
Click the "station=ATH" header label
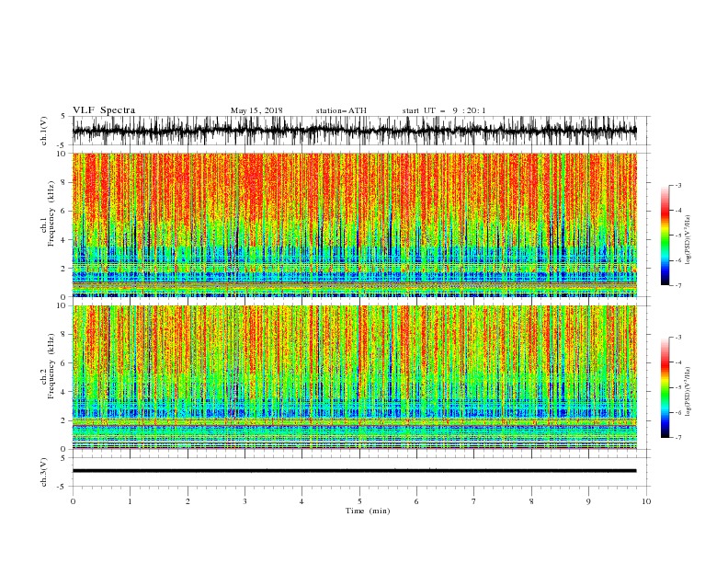[341, 110]
